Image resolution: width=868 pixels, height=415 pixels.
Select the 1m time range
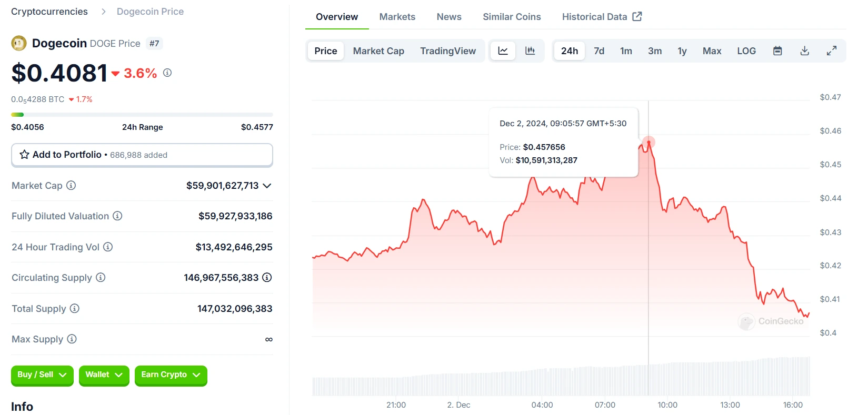pos(626,51)
